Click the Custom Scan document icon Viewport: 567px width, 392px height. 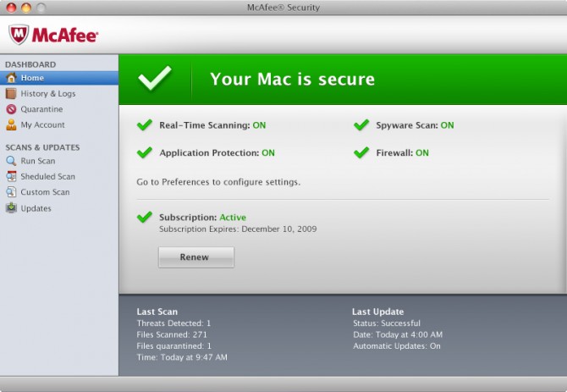click(11, 192)
